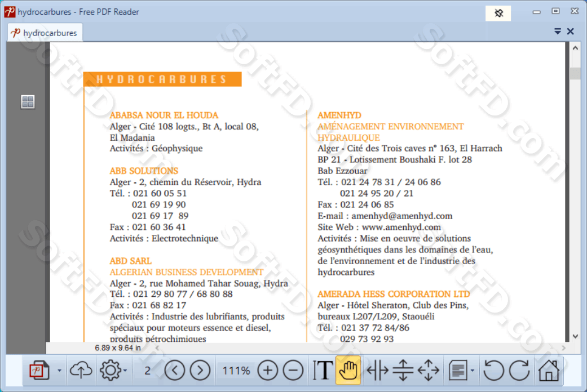Zoom in with the plus icon

(268, 371)
